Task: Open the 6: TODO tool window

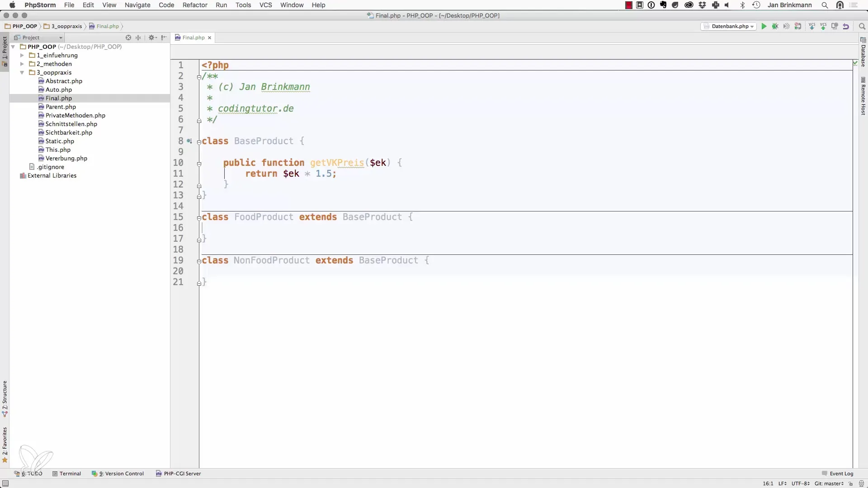Action: coord(28,474)
